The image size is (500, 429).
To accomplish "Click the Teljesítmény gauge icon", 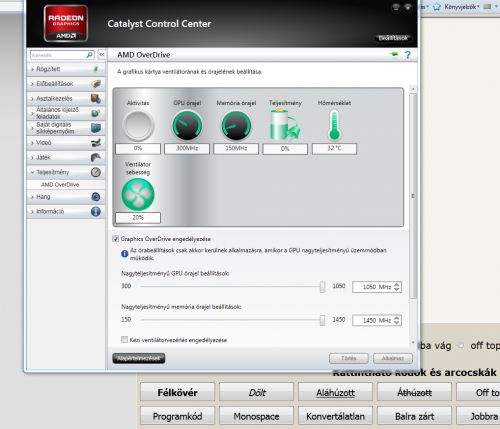I will tap(96, 172).
